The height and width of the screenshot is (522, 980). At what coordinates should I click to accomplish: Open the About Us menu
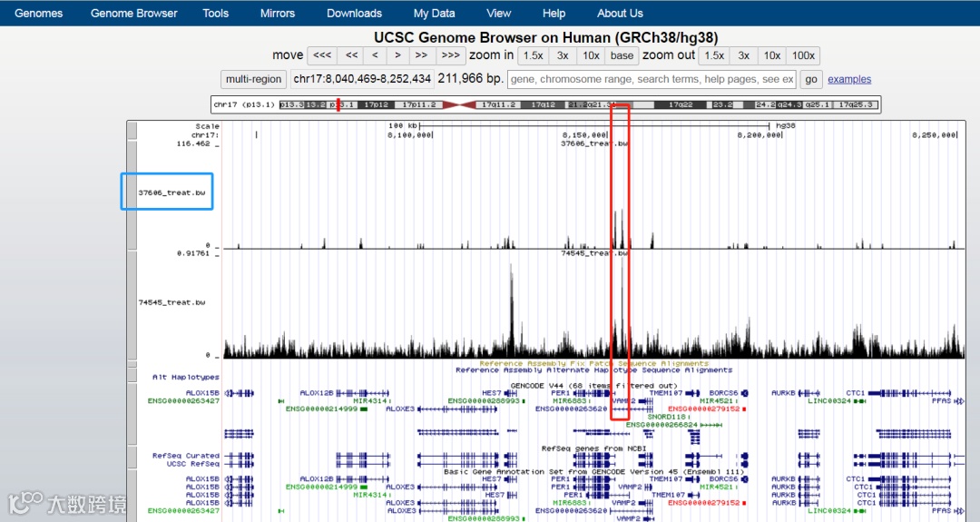620,13
